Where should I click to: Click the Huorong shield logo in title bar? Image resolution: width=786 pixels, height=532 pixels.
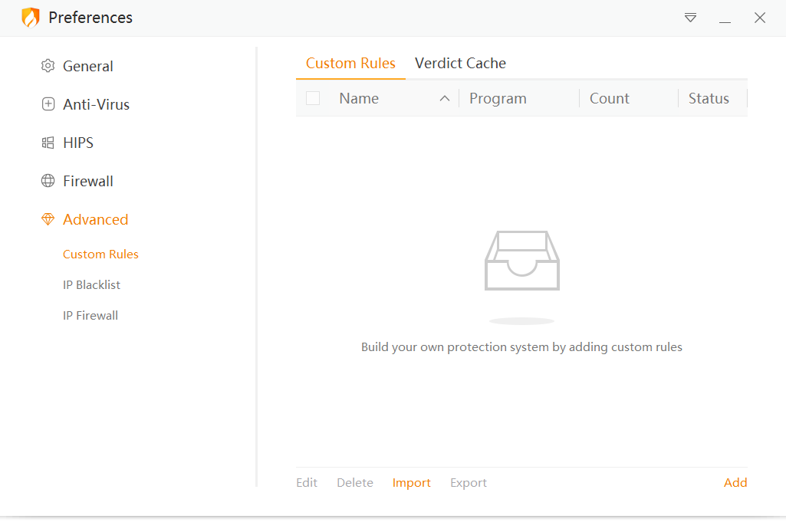tap(31, 18)
